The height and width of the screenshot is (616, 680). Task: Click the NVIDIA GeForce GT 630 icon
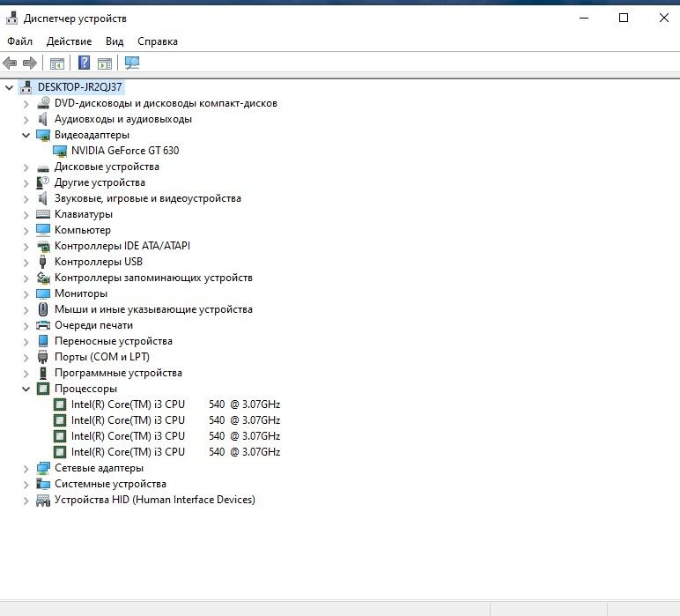click(x=60, y=151)
